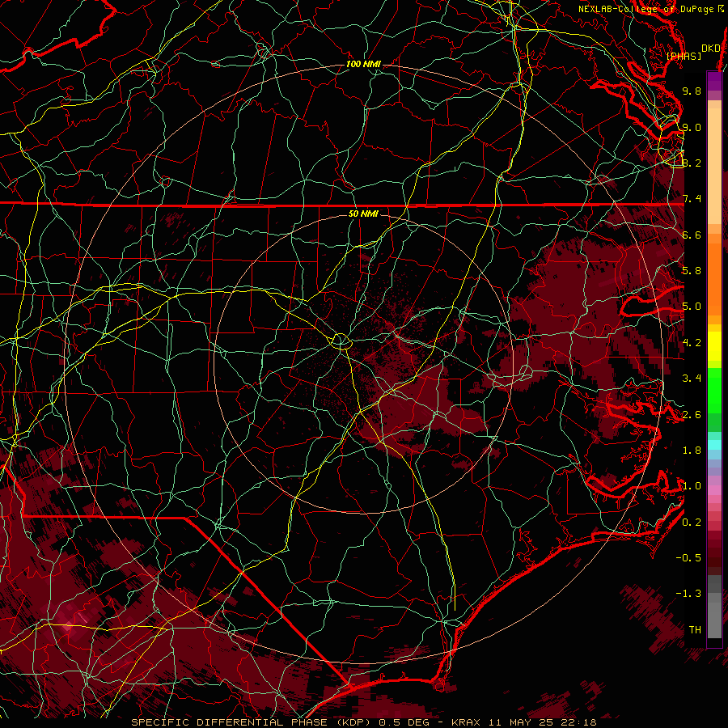Click the 6.6 scale value
The height and width of the screenshot is (728, 728).
tap(692, 235)
